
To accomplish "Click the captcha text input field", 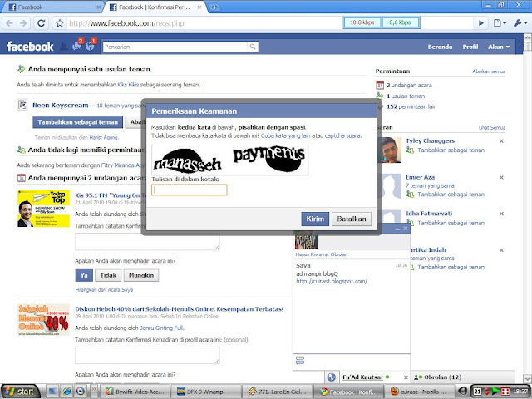I will pyautogui.click(x=190, y=190).
